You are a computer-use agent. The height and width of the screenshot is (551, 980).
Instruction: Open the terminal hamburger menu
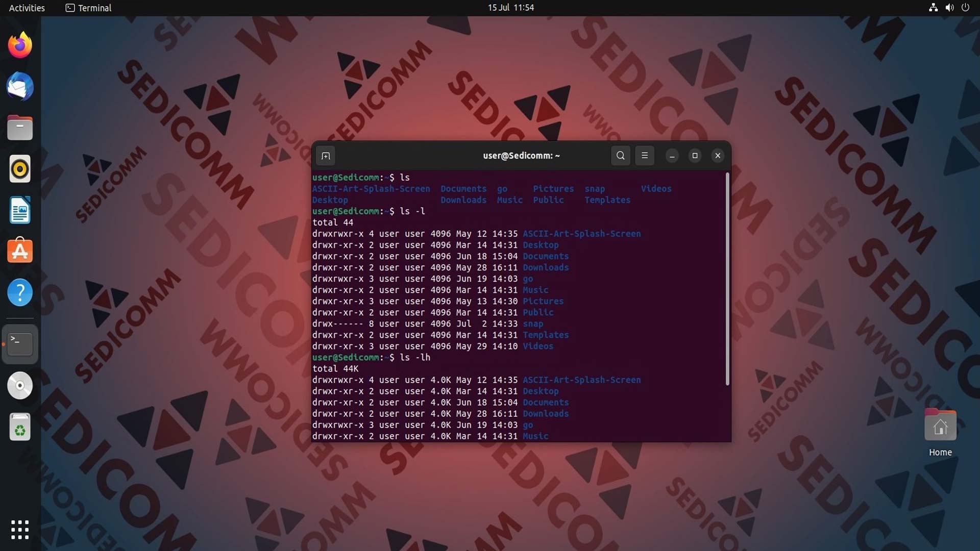(645, 156)
